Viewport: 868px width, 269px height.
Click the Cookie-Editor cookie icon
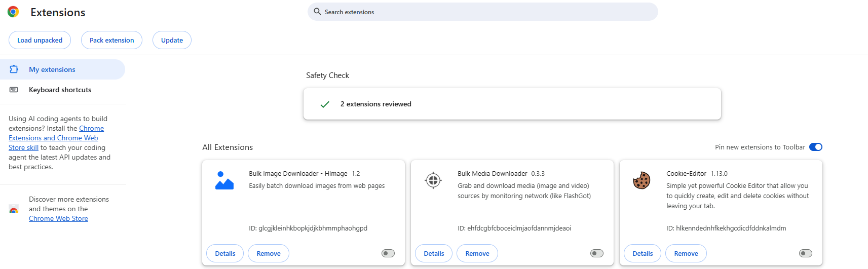(641, 180)
